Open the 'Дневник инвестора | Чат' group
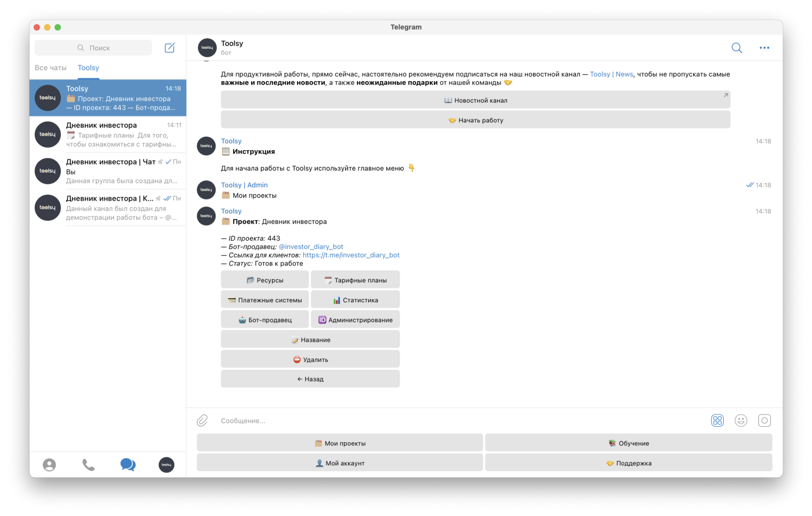Viewport: 812px width, 516px height. (x=108, y=171)
